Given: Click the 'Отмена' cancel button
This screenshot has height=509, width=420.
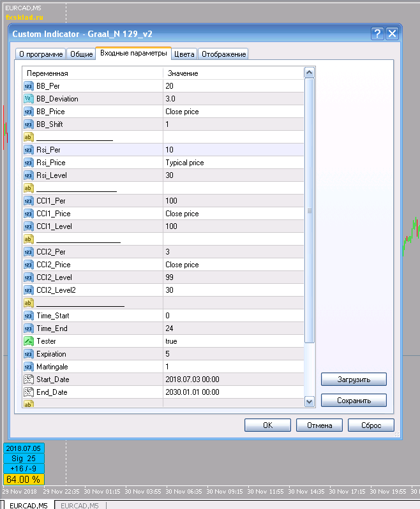Looking at the screenshot, I should click(x=319, y=425).
